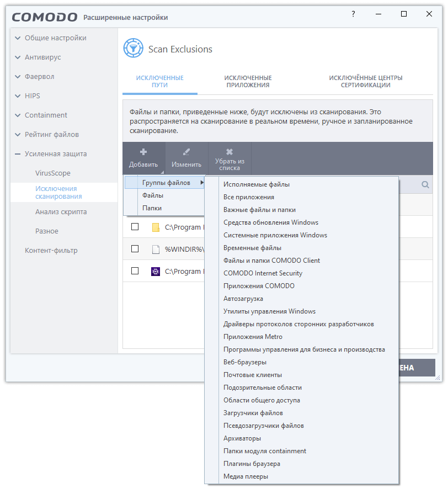Expand the Фаервол settings section
The height and width of the screenshot is (488, 448).
pos(39,77)
